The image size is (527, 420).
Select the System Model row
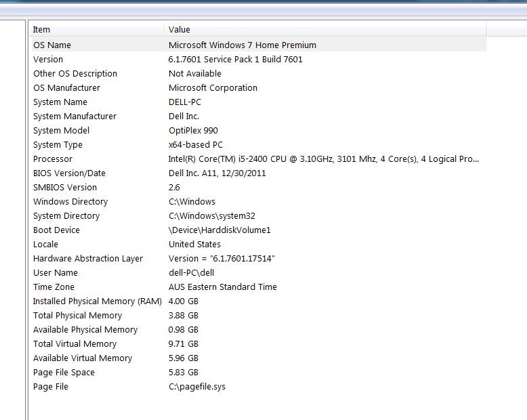pyautogui.click(x=259, y=130)
